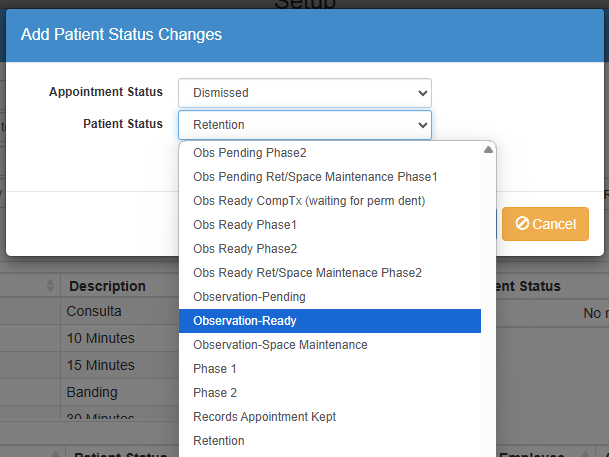Click the dropdown list scroll-up arrow
The image size is (609, 457).
click(488, 150)
